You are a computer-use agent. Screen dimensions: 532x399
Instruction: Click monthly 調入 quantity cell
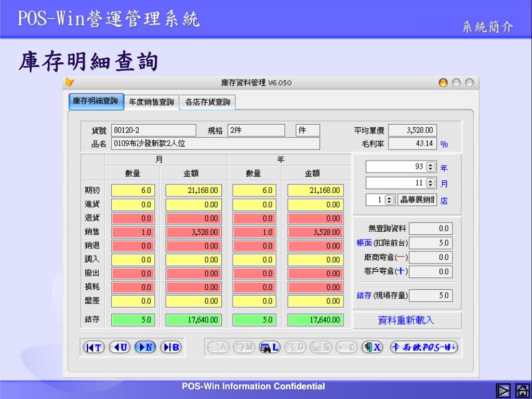click(133, 260)
